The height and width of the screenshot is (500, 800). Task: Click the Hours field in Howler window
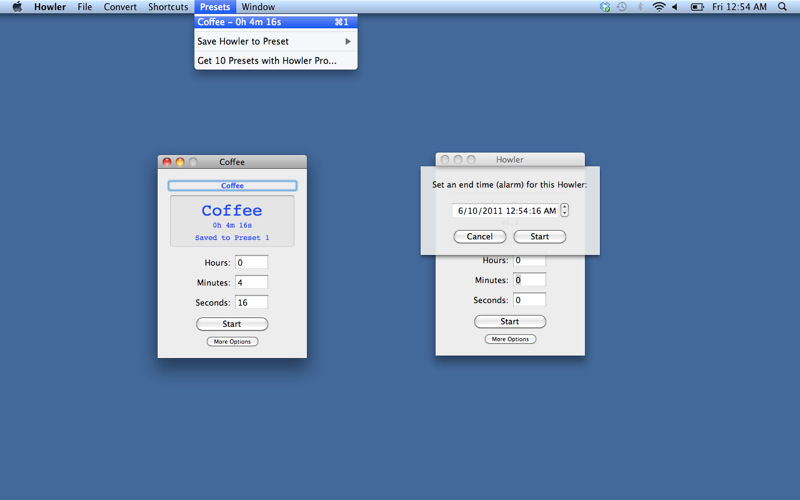pyautogui.click(x=530, y=260)
